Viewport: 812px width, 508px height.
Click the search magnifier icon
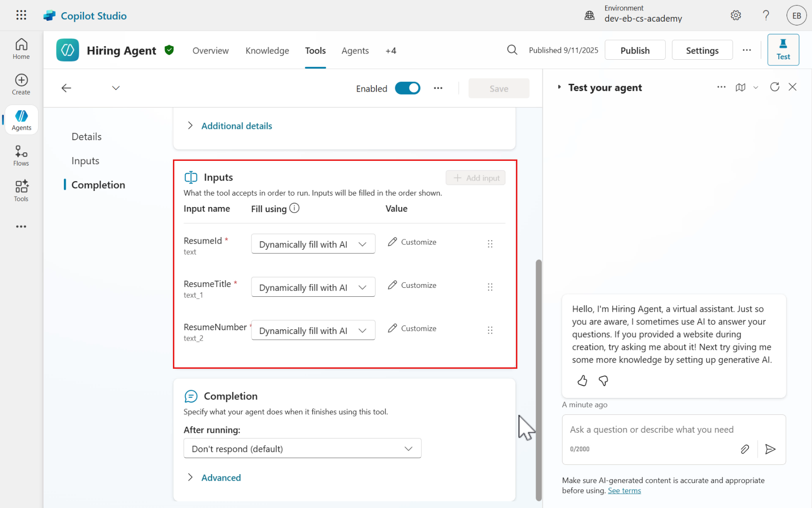tap(512, 50)
